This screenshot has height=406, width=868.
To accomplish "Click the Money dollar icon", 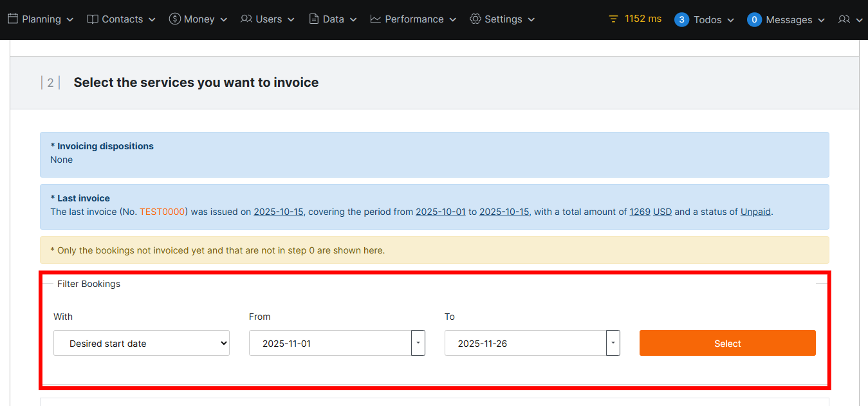I will point(174,19).
